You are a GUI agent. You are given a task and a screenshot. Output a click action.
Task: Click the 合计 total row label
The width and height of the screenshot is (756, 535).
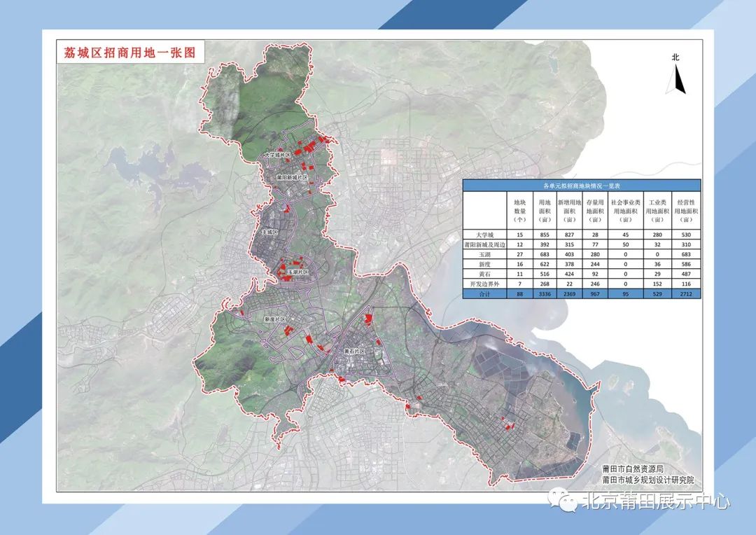click(x=485, y=295)
